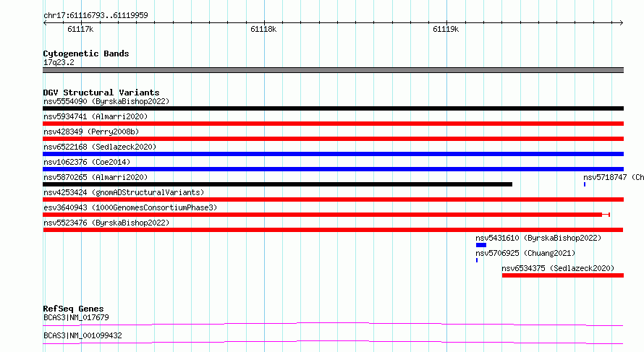Open nsv5554090 (ByrskaBishop2022) label
644x352 pixels.
pos(106,101)
